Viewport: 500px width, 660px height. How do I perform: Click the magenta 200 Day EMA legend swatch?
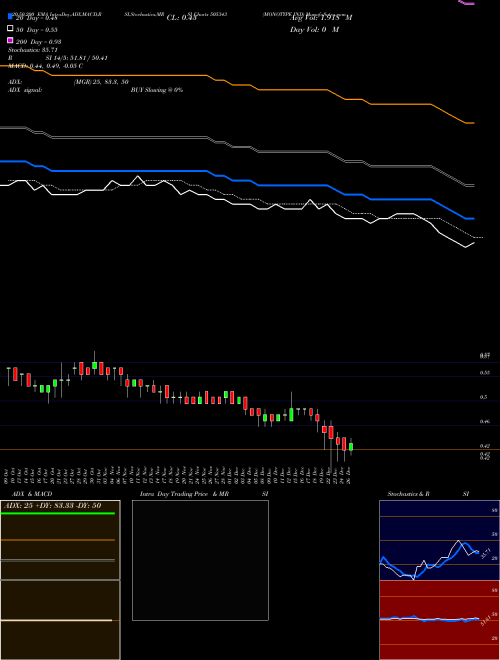tap(10, 40)
